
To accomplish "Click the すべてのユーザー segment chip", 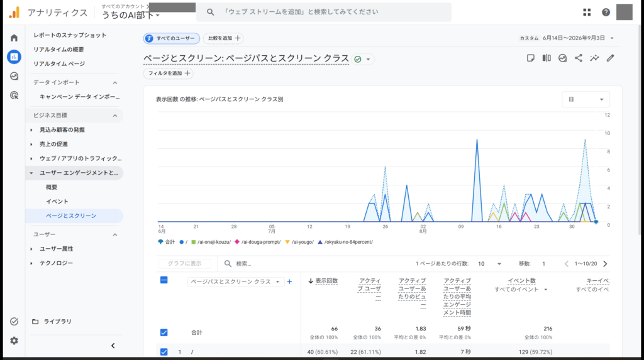I will (171, 38).
